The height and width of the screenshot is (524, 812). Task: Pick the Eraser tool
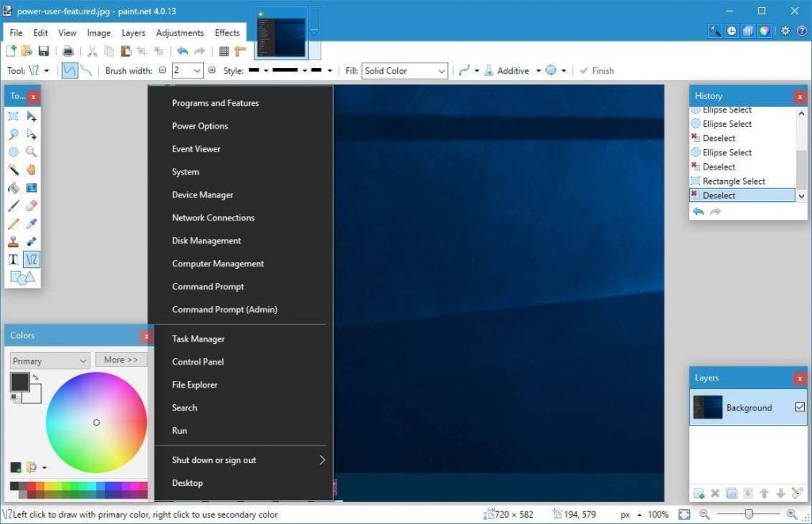click(31, 205)
